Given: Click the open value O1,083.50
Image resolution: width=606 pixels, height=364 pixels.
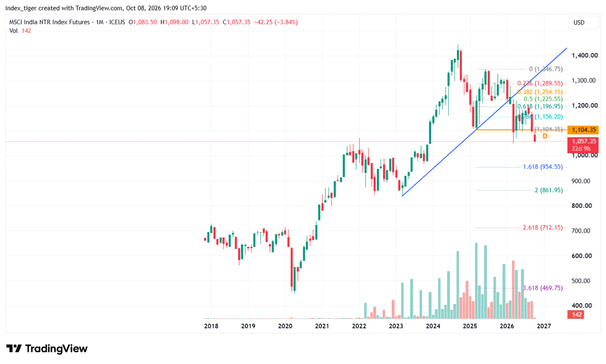Looking at the screenshot, I should [x=143, y=22].
